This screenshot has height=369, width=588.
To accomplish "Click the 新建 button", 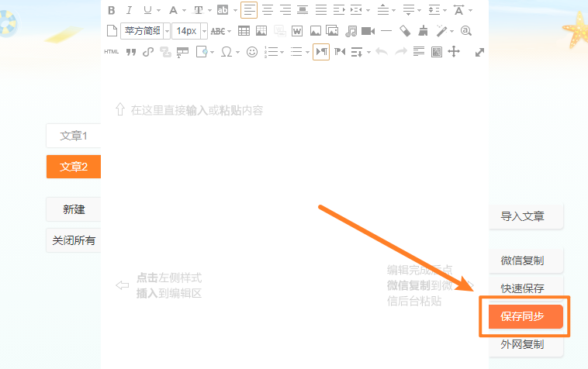I will (x=74, y=209).
